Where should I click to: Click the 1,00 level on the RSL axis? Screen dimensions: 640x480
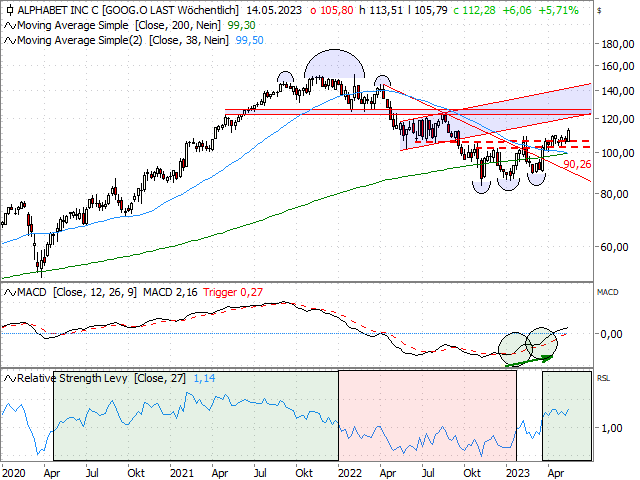point(611,428)
